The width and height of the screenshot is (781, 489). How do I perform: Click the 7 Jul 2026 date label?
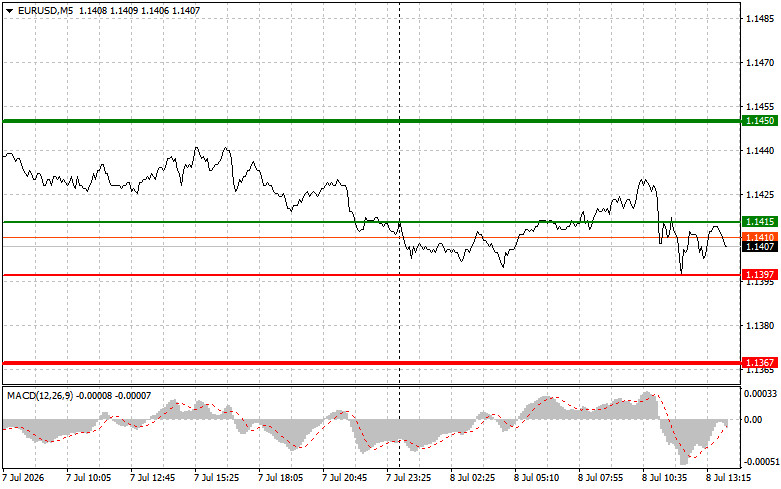(24, 478)
